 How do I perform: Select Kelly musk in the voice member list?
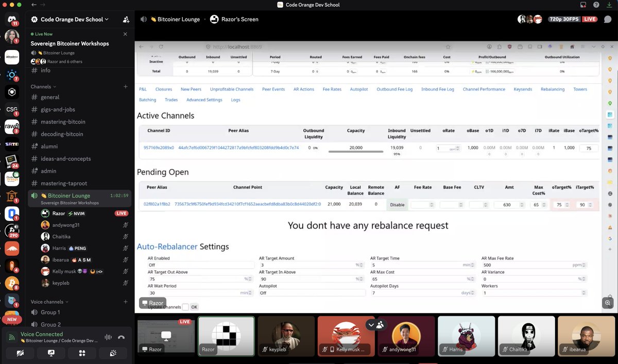[85, 271]
